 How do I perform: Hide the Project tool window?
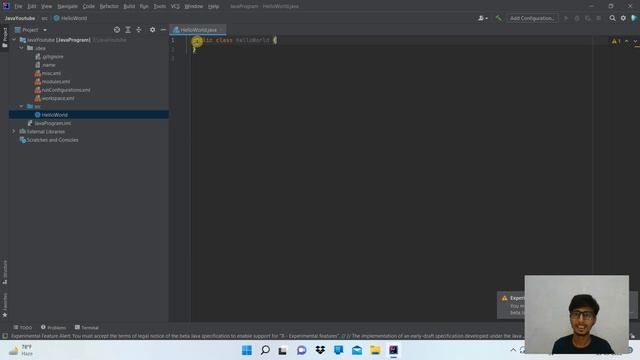tap(163, 30)
